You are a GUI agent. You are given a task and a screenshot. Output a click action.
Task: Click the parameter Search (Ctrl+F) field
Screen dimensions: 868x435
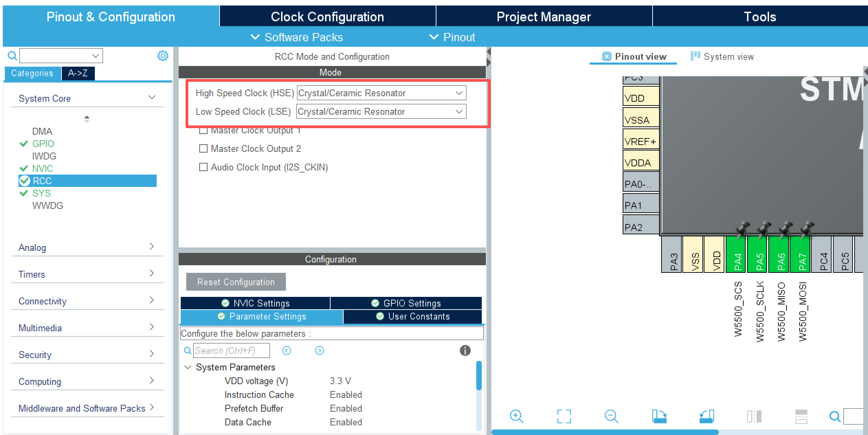pyautogui.click(x=231, y=350)
